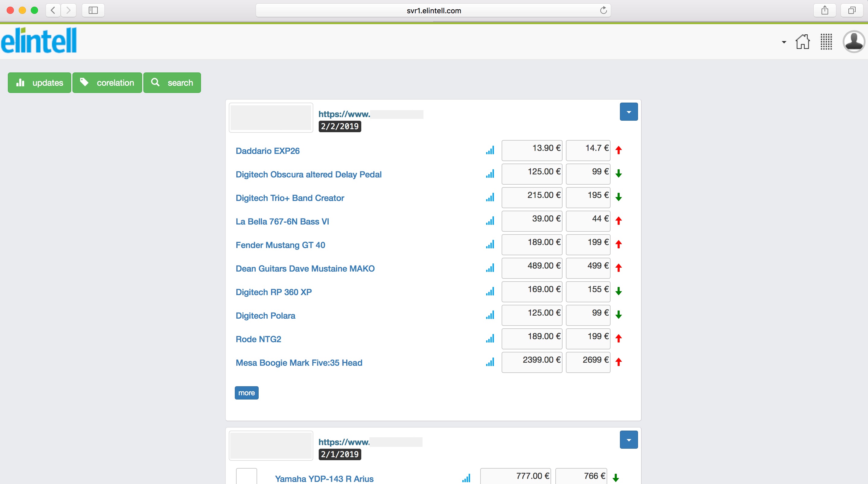868x484 pixels.
Task: Open the updates tab
Action: point(40,82)
